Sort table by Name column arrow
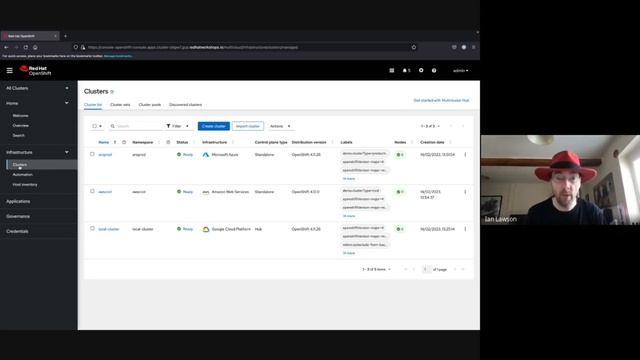This screenshot has width=640, height=360. (x=115, y=142)
